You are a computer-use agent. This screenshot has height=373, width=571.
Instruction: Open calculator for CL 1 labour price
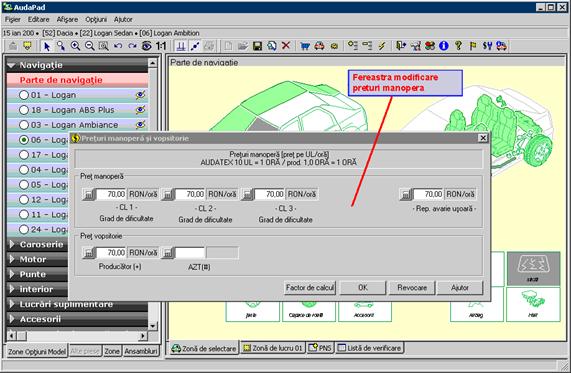(x=88, y=194)
